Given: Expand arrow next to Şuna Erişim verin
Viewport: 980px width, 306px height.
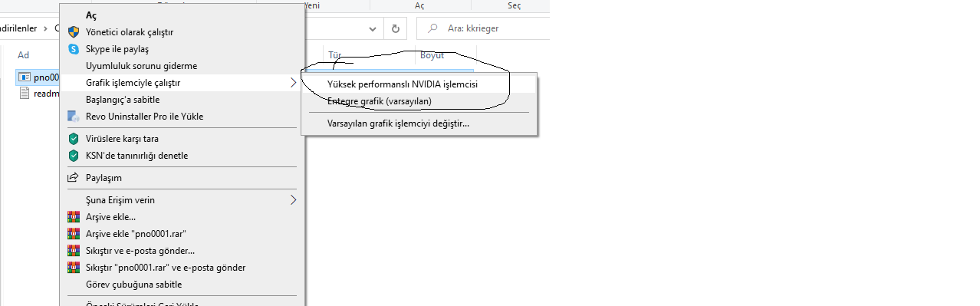Looking at the screenshot, I should (294, 200).
